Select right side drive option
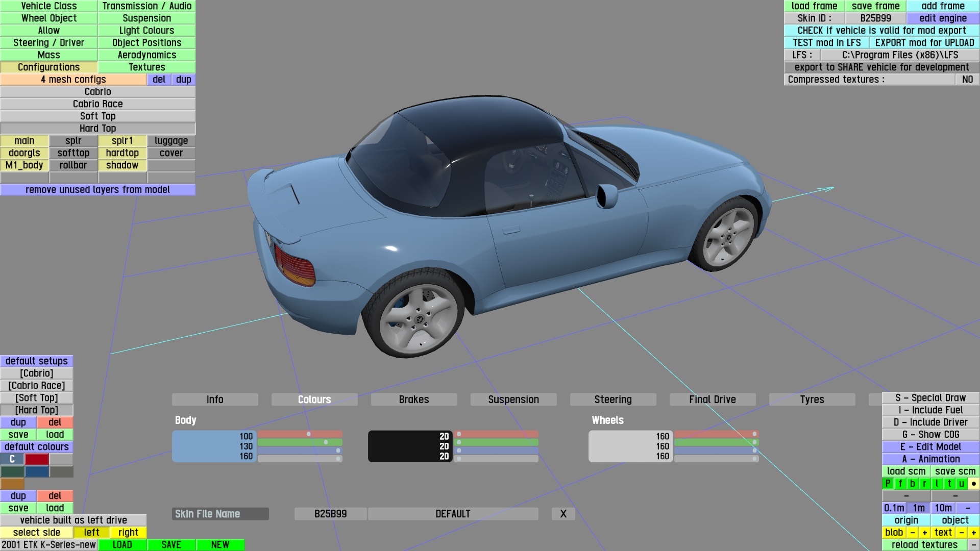The width and height of the screenshot is (980, 551). pos(128,532)
